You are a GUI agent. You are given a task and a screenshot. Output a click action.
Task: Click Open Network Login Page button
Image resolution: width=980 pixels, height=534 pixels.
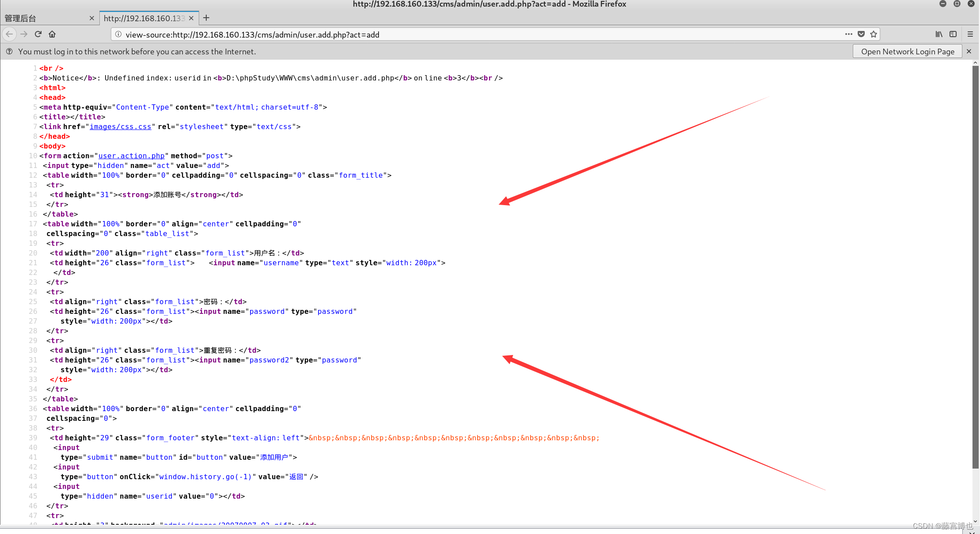point(907,51)
